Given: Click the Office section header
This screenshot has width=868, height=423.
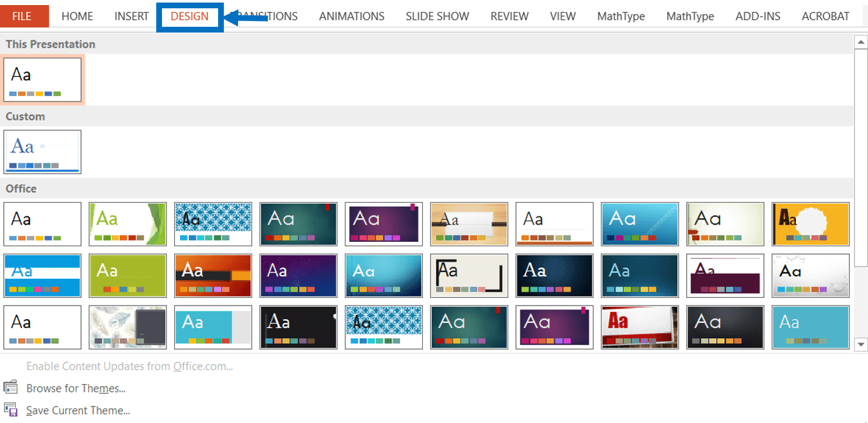Looking at the screenshot, I should pos(427,188).
